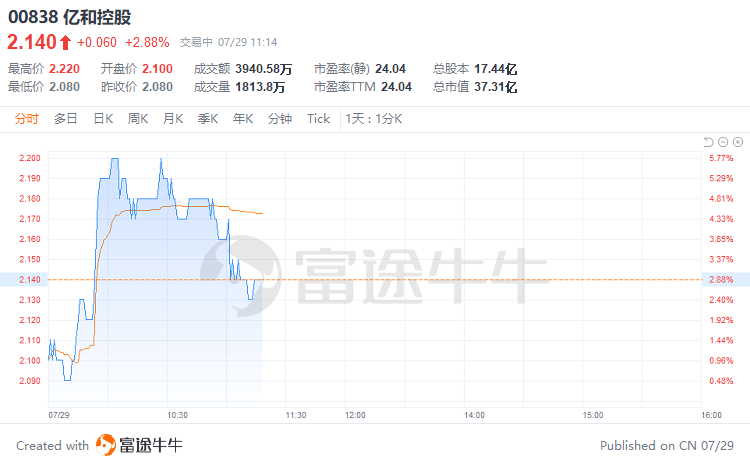Open the 日K daily candlestick tab
This screenshot has height=466, width=750.
pyautogui.click(x=103, y=118)
